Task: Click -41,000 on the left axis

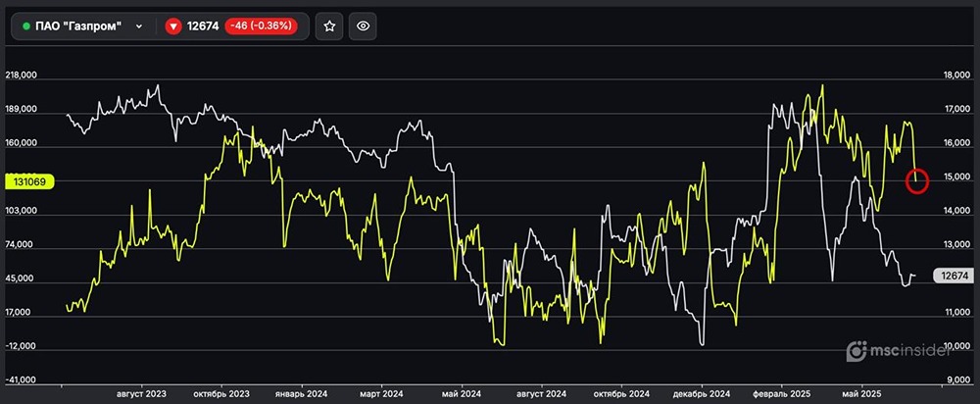Action: [20, 380]
